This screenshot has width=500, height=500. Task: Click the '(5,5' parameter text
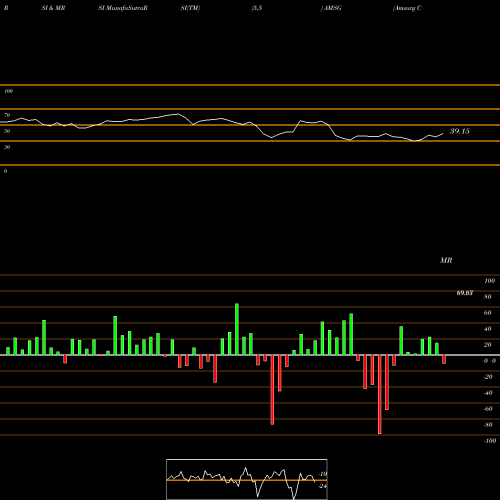tap(257, 8)
